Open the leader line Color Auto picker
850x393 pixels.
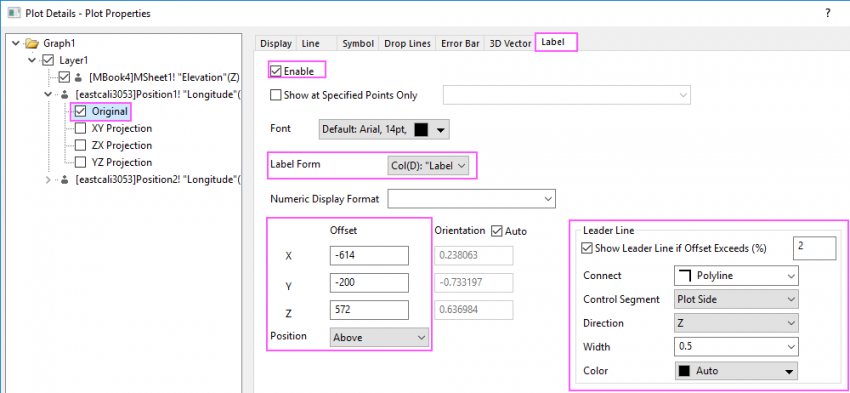pyautogui.click(x=736, y=371)
